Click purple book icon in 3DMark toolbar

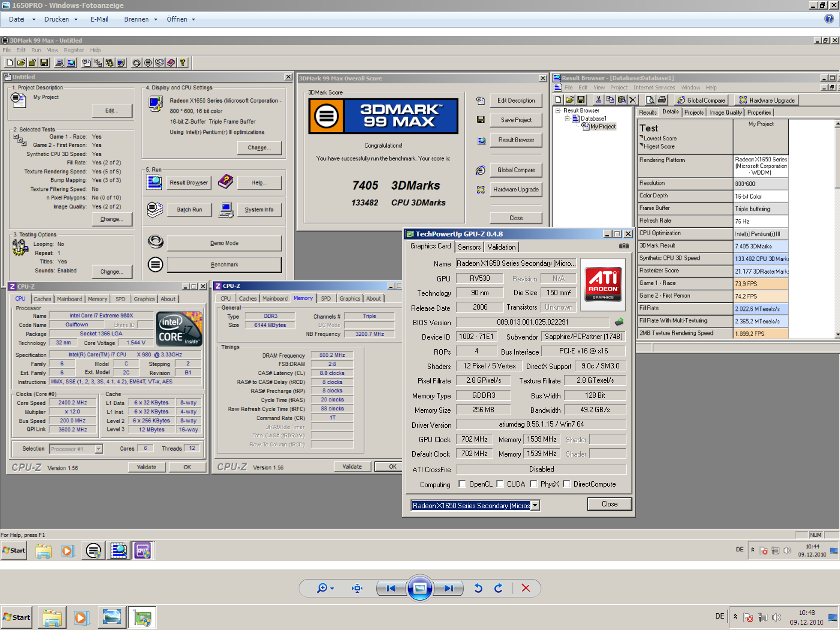click(171, 62)
